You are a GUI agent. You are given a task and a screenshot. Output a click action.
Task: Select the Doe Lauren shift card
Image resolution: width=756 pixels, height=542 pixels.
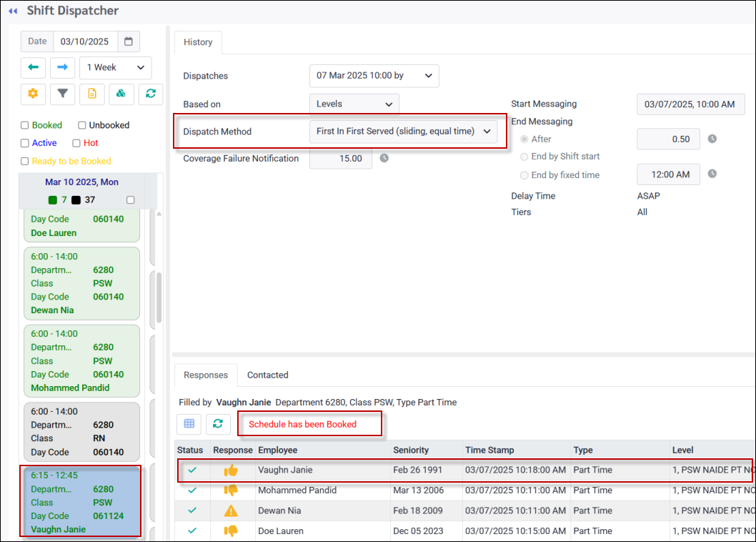[x=81, y=225]
